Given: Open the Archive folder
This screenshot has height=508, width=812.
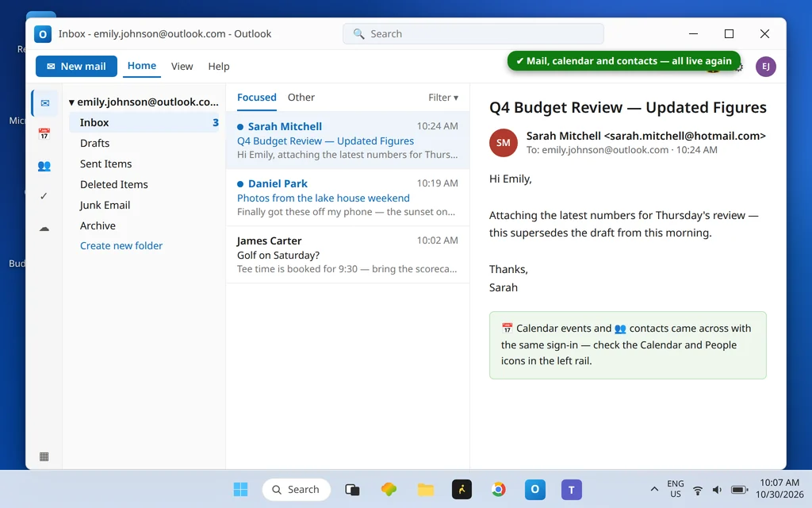Looking at the screenshot, I should (144, 226).
